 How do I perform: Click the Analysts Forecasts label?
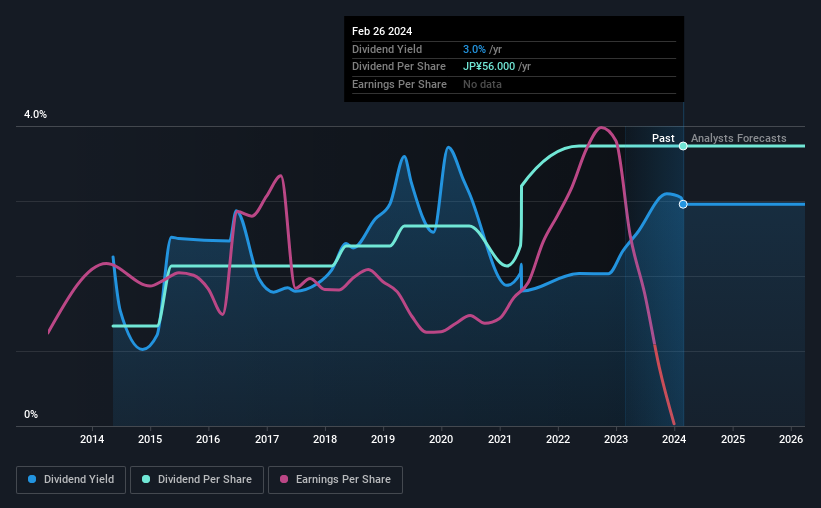click(x=738, y=138)
